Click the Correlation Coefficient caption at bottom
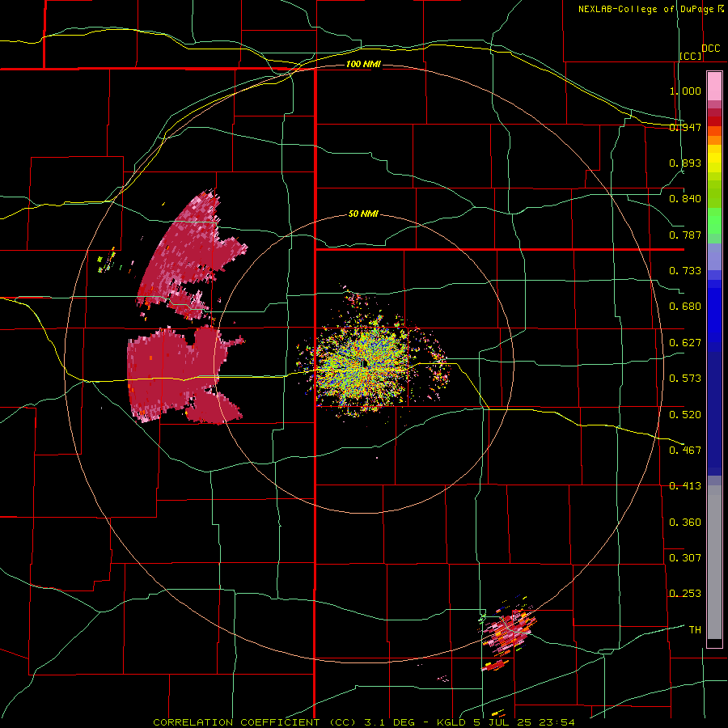 [x=364, y=722]
